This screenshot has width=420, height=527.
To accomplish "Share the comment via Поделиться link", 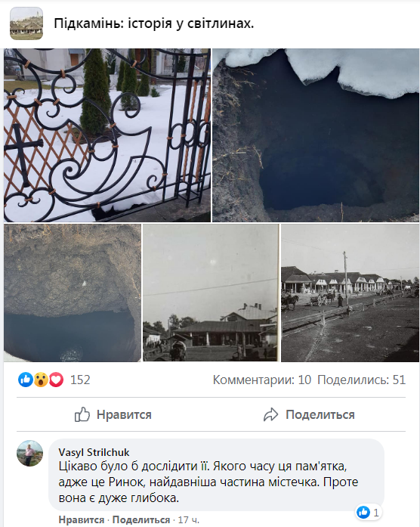I will click(x=141, y=520).
